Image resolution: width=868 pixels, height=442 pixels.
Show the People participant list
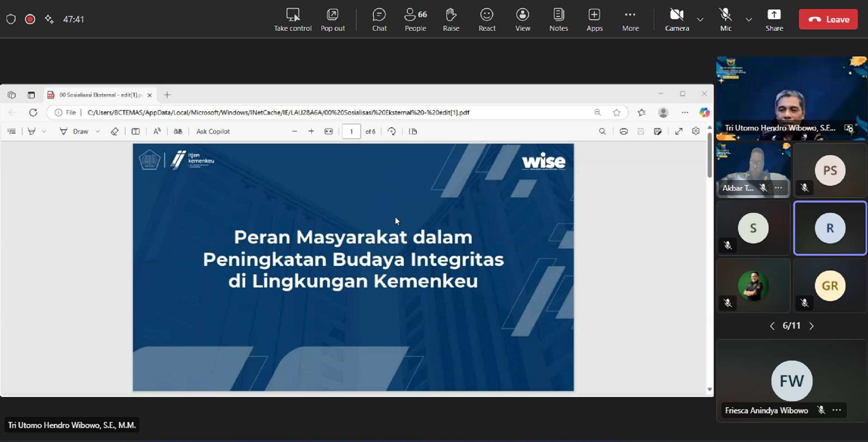pyautogui.click(x=415, y=19)
